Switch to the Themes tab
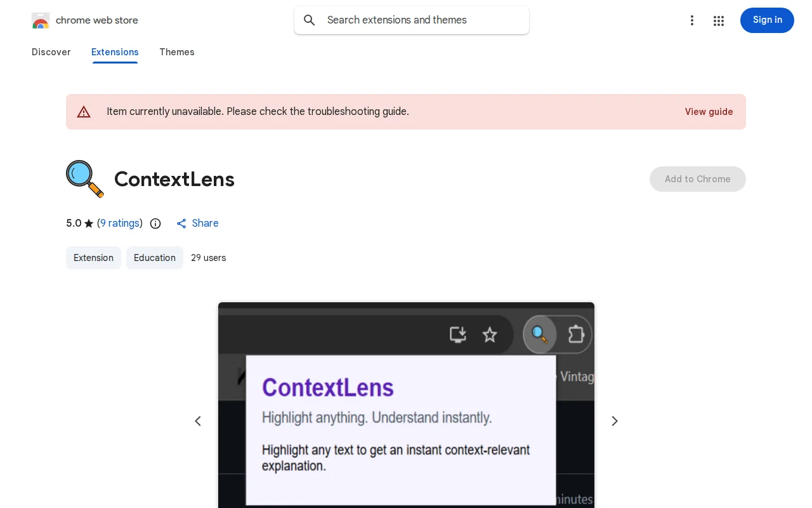812x508 pixels. click(x=177, y=52)
